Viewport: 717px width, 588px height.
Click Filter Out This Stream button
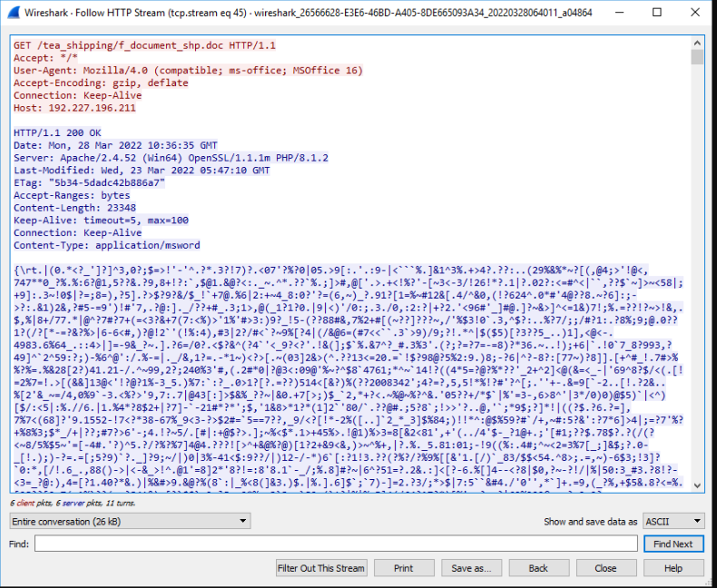point(321,568)
